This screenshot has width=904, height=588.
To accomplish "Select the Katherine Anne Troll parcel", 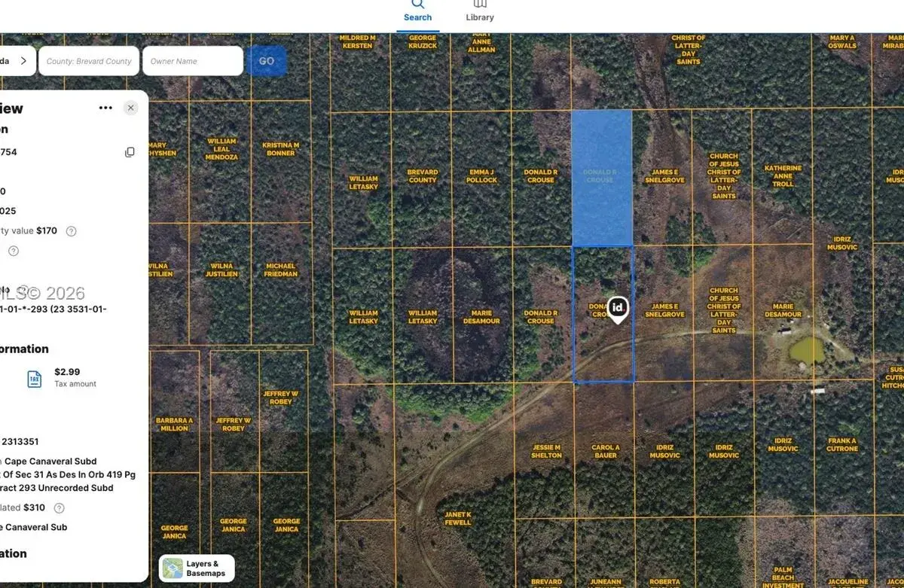I will 782,176.
